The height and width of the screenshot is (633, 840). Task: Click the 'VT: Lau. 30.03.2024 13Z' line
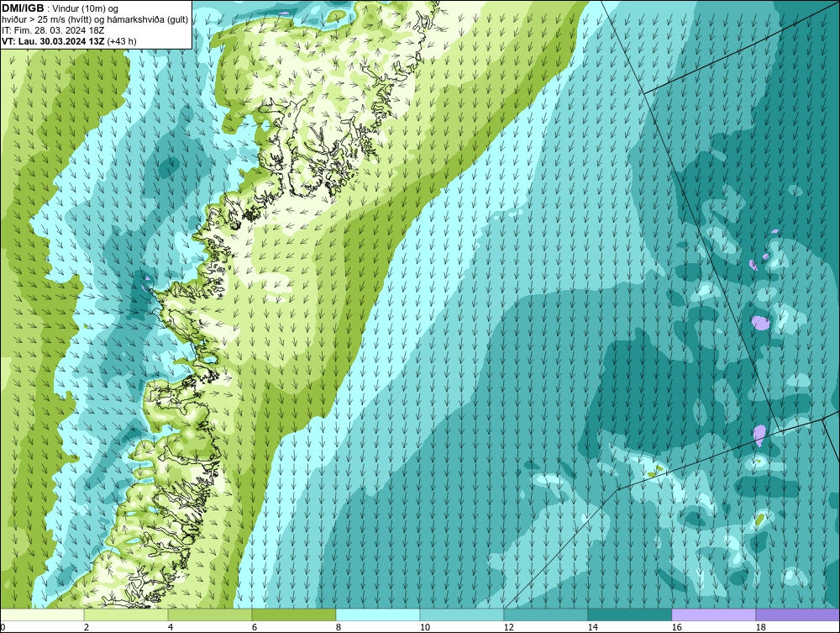54,41
